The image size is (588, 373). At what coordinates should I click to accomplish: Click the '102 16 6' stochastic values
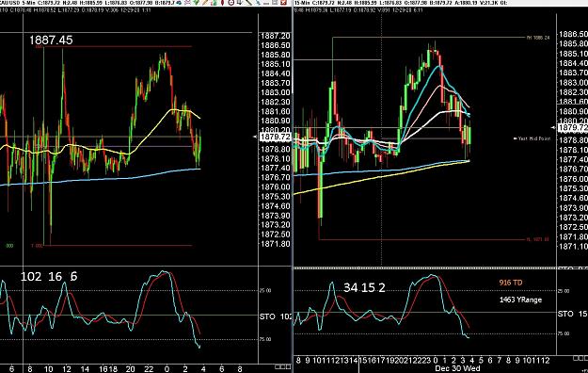click(49, 277)
